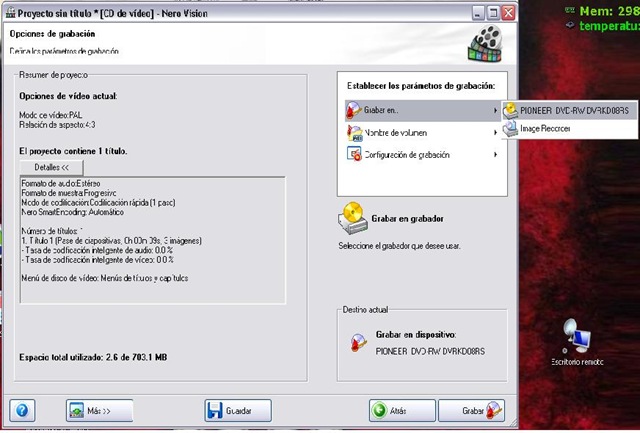Click the Configuración de grabación icon
The width and height of the screenshot is (640, 433).
click(x=354, y=154)
